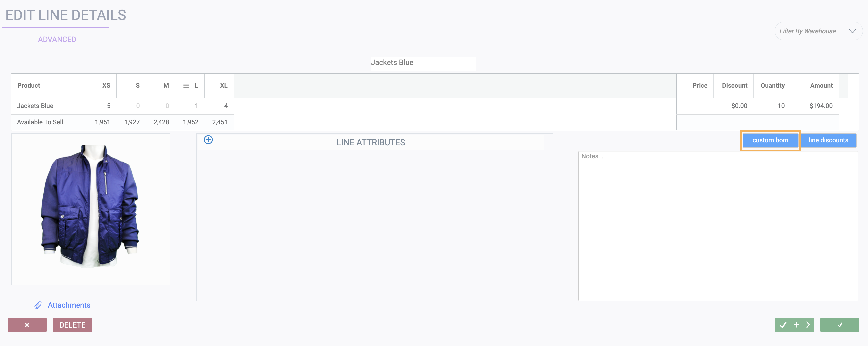The height and width of the screenshot is (346, 868).
Task: Edit XS quantity cell showing 5
Action: point(102,106)
